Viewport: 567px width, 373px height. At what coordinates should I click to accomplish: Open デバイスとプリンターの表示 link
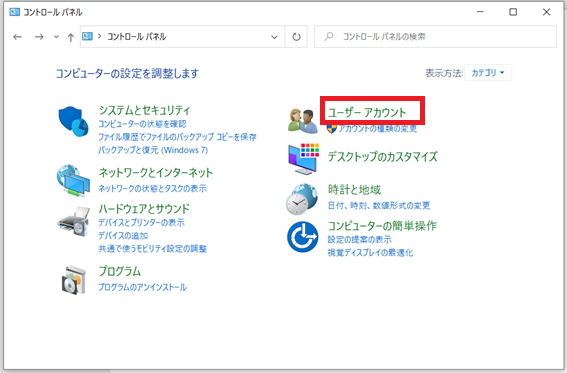(141, 222)
